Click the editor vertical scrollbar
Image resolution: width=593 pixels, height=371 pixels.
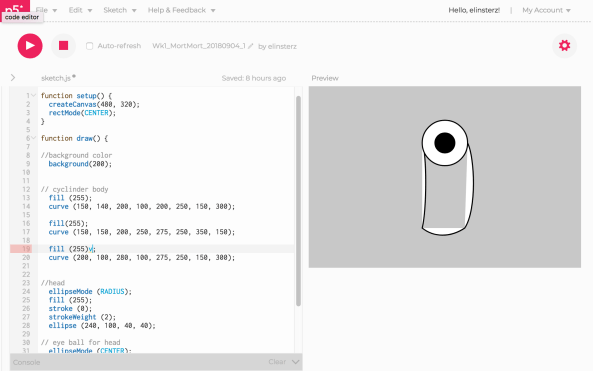click(x=298, y=200)
